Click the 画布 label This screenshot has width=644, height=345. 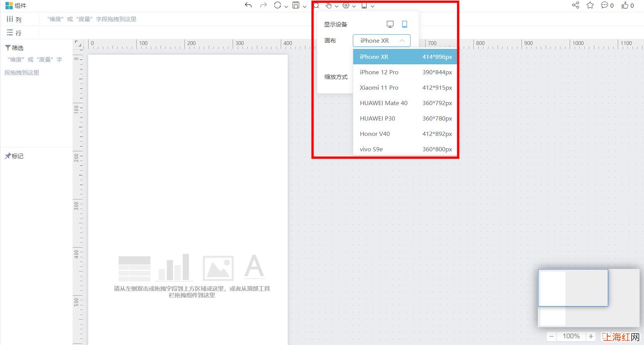point(330,40)
